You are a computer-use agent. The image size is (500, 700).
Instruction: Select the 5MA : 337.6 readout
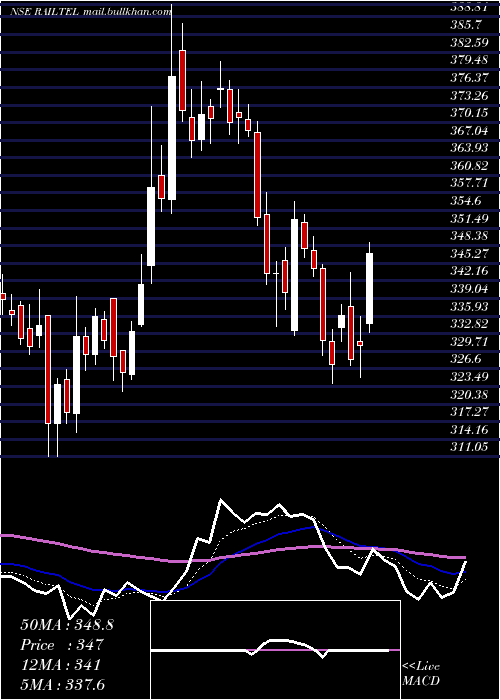[62, 684]
